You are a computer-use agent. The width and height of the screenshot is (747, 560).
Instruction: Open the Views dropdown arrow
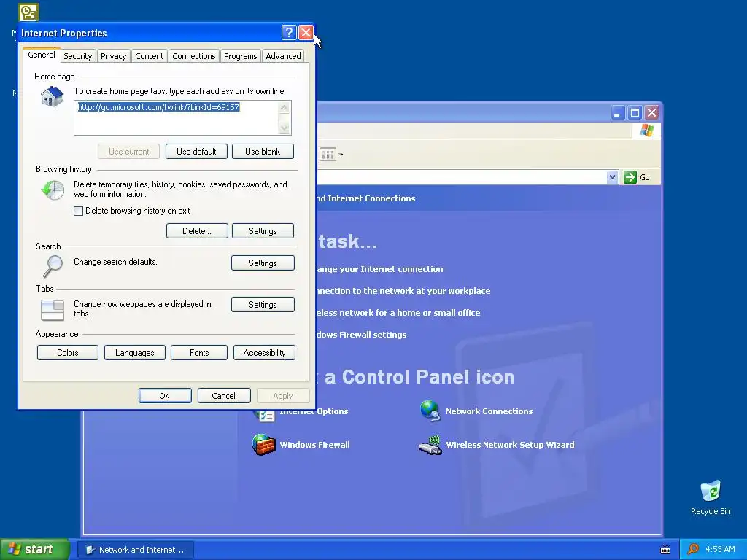[341, 155]
